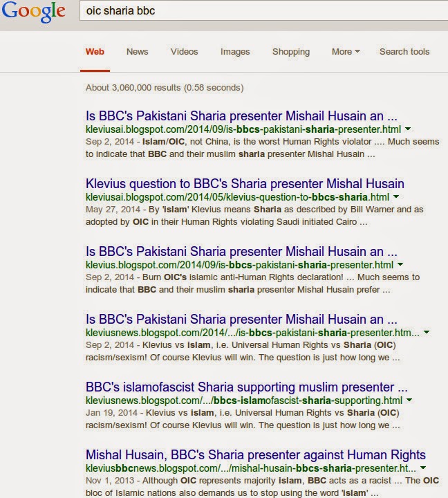Open first result 'Is BBC's Pakistani Sharia presenter' from kleviusai
The image size is (448, 498).
[x=241, y=116]
